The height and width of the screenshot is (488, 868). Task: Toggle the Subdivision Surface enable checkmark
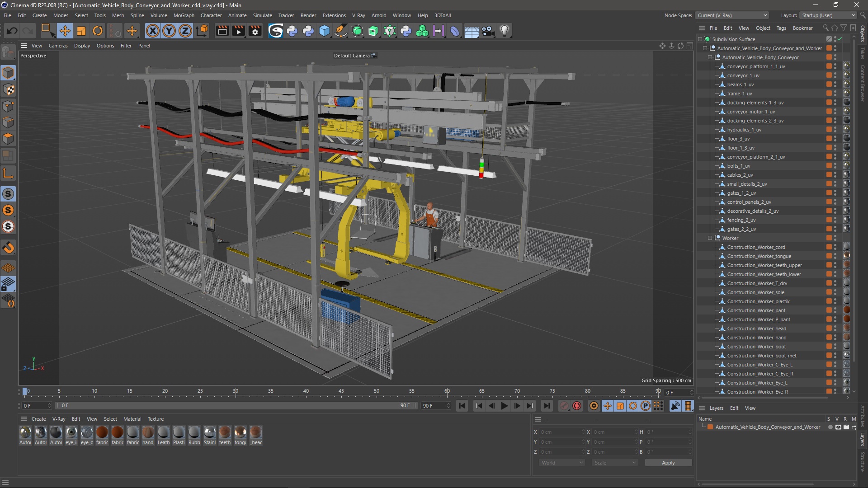point(840,39)
